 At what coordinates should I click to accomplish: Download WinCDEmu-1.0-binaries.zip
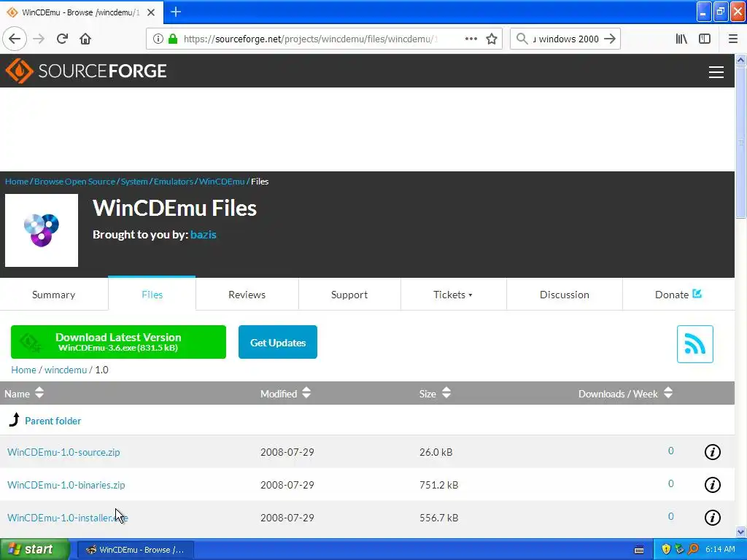66,485
